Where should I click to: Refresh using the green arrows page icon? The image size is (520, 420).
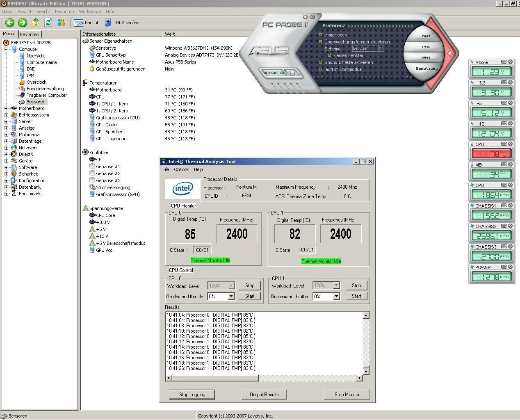pos(48,23)
